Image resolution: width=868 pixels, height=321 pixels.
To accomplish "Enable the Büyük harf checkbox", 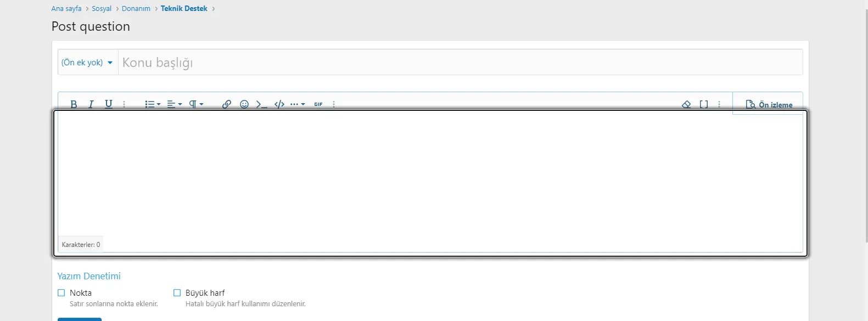I will (x=177, y=293).
